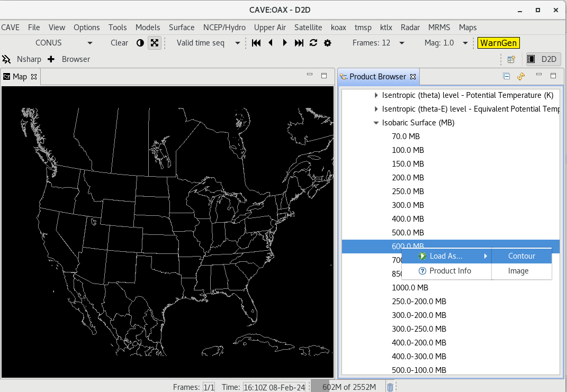Click the garbage collection trash icon
This screenshot has height=392, width=567.
click(390, 387)
